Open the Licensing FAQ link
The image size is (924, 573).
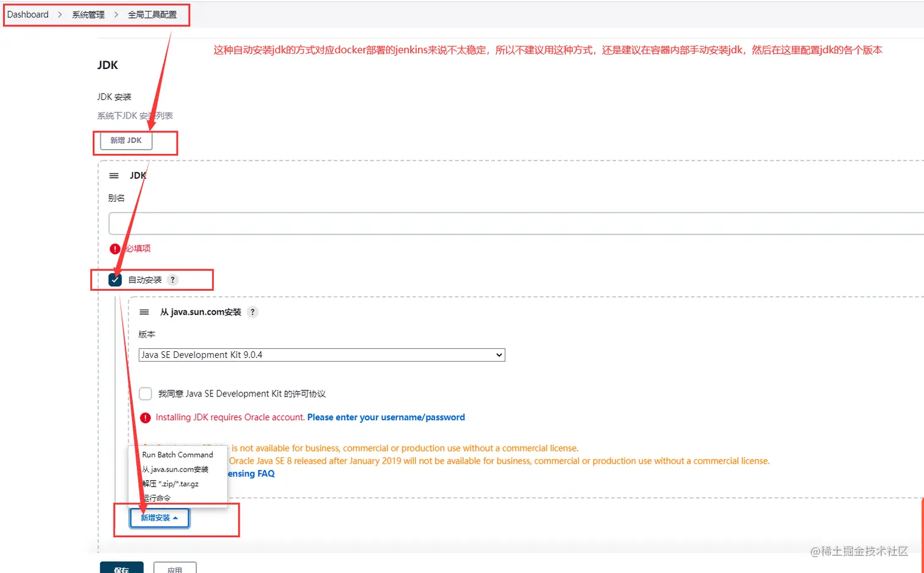(x=251, y=473)
